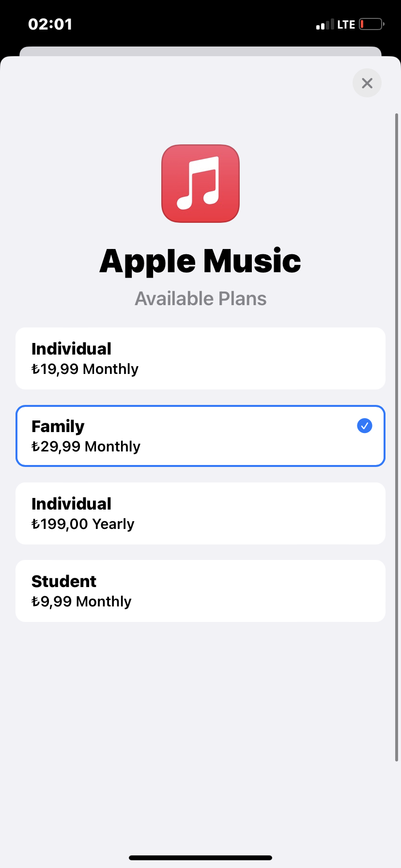The height and width of the screenshot is (868, 401).
Task: Tap the ₺19,99 Monthly price text
Action: pyautogui.click(x=85, y=369)
